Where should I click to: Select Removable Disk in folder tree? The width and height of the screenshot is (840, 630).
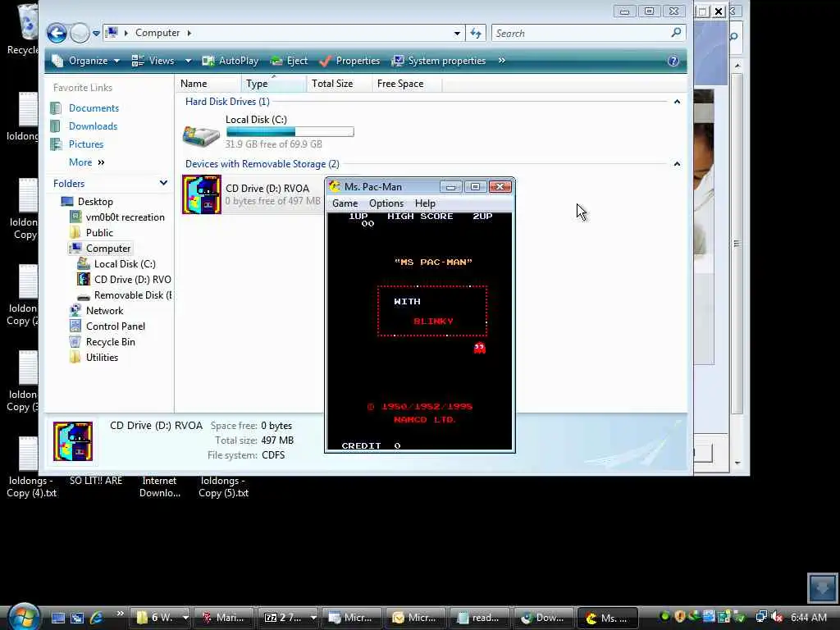coord(133,295)
